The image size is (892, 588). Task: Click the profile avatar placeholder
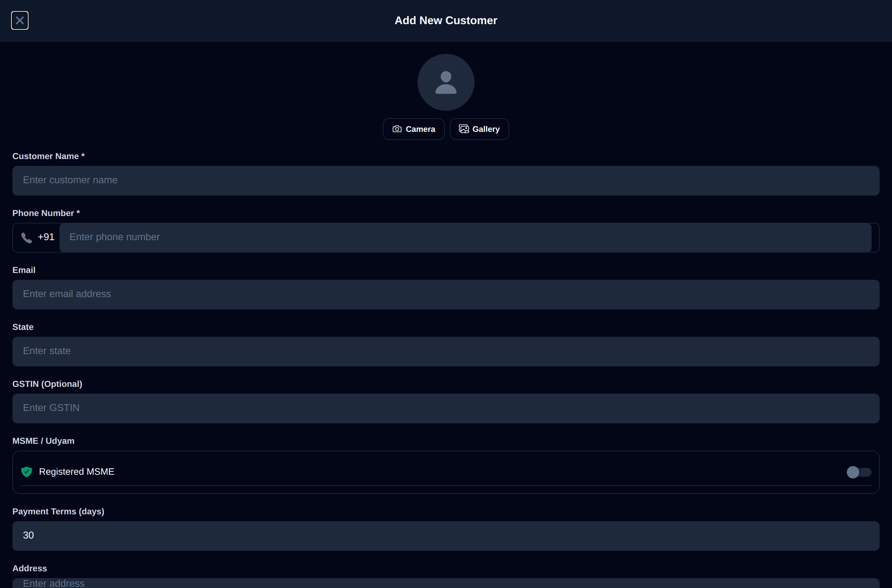point(446,82)
